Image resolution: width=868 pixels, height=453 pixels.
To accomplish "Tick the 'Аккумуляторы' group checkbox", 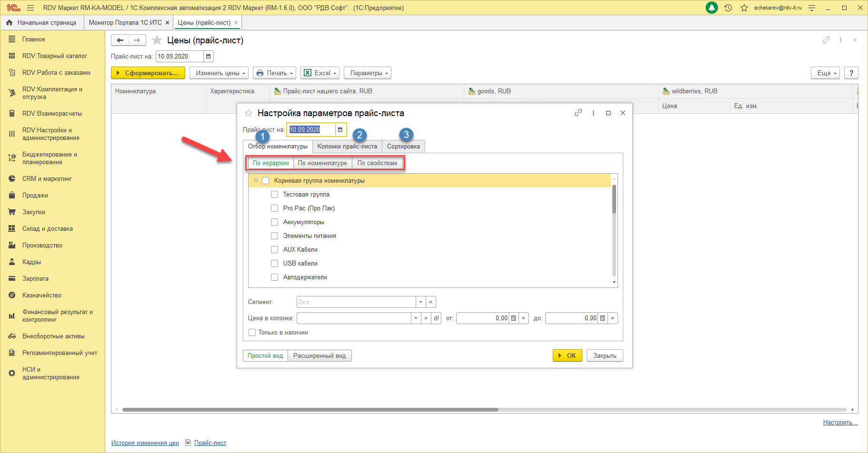I will click(x=274, y=222).
